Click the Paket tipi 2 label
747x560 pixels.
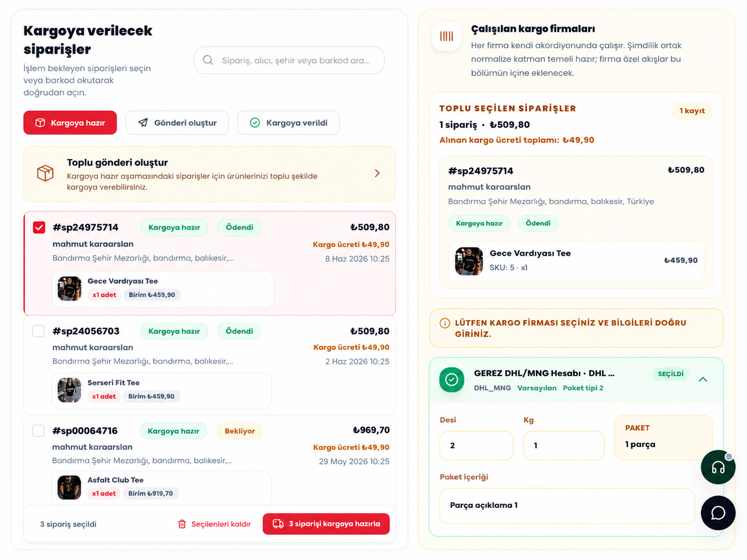pos(583,388)
